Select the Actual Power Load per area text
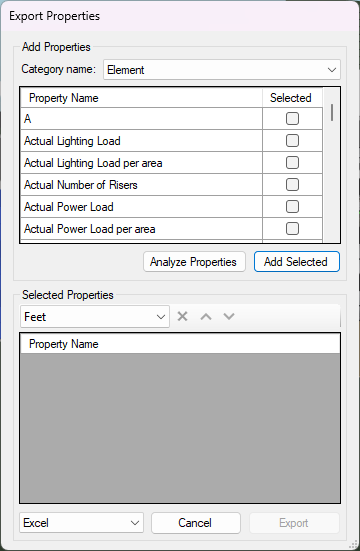Screen dimensions: 360x551 tap(90, 229)
